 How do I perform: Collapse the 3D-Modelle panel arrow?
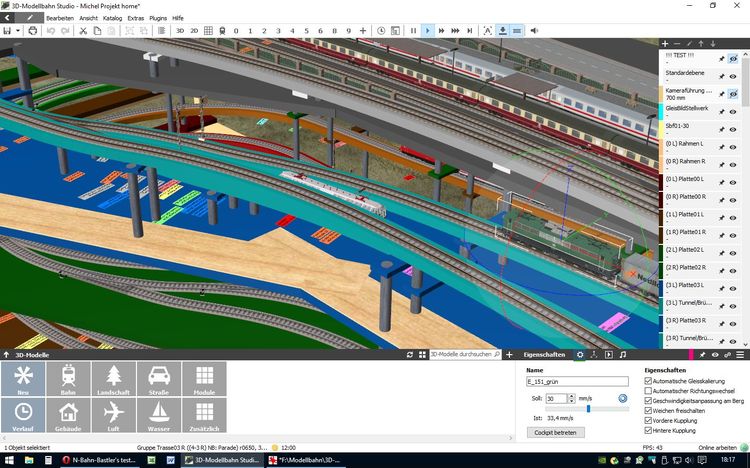[x=6, y=354]
